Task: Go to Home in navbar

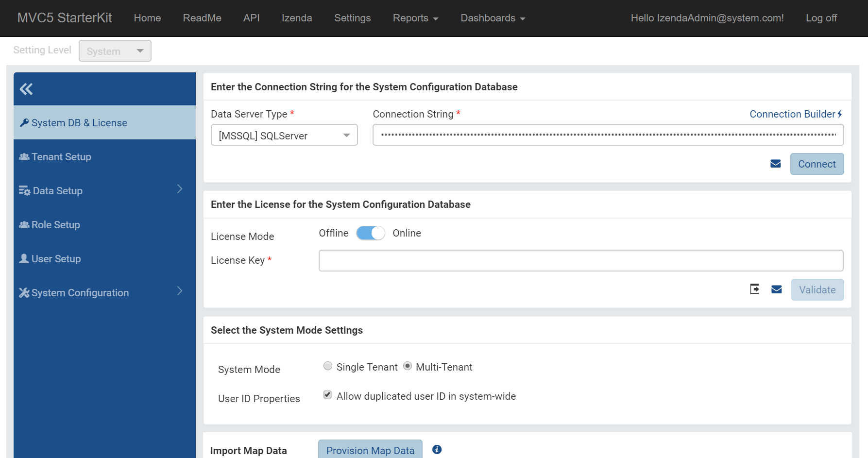Action: pyautogui.click(x=147, y=18)
